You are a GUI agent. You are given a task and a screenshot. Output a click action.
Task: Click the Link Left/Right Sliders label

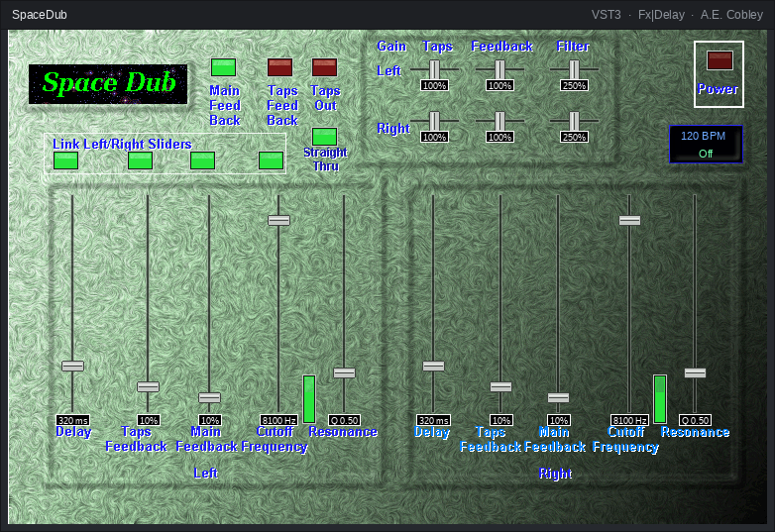point(122,144)
